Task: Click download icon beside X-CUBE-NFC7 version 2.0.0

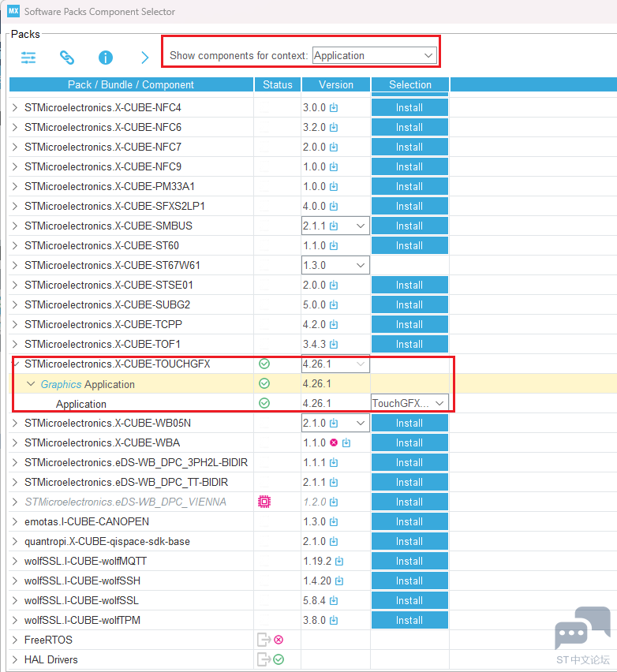Action: (334, 147)
